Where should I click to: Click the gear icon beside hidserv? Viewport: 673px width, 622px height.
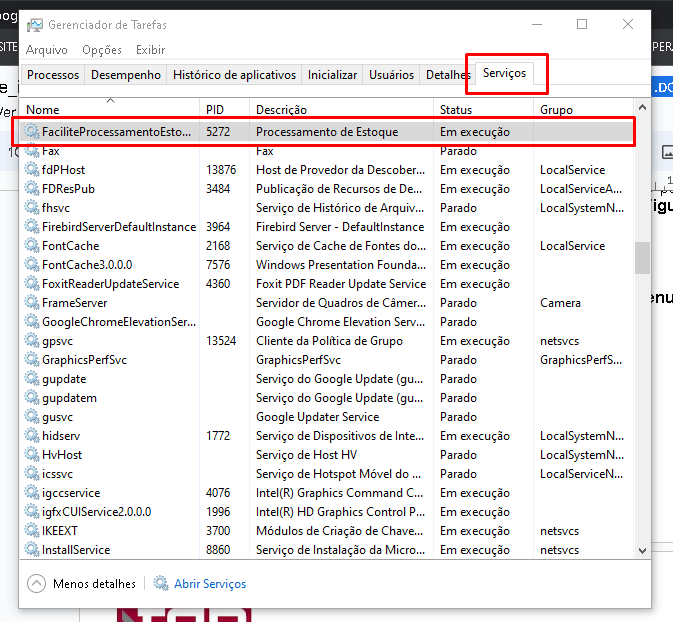[32, 436]
